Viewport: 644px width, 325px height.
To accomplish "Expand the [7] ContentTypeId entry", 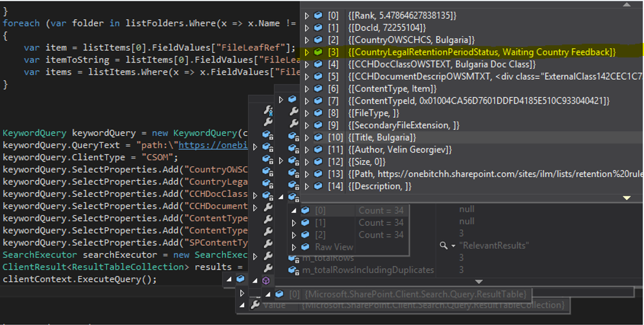I will [x=307, y=101].
